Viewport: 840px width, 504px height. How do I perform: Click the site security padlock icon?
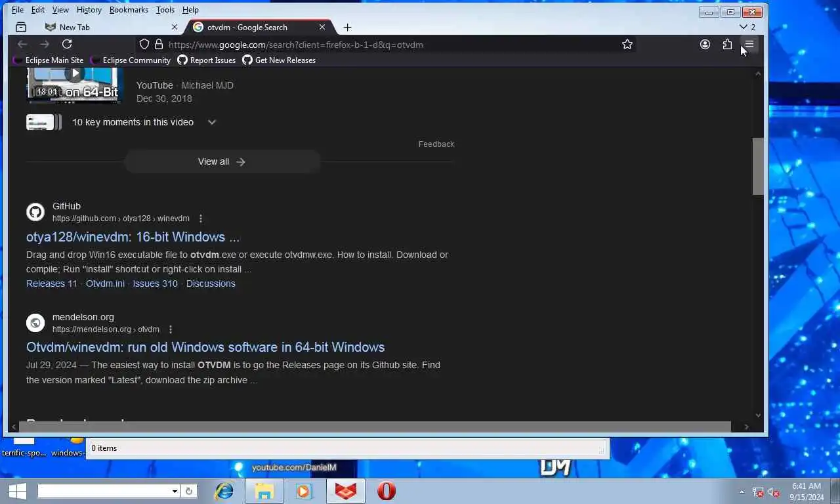coord(158,45)
